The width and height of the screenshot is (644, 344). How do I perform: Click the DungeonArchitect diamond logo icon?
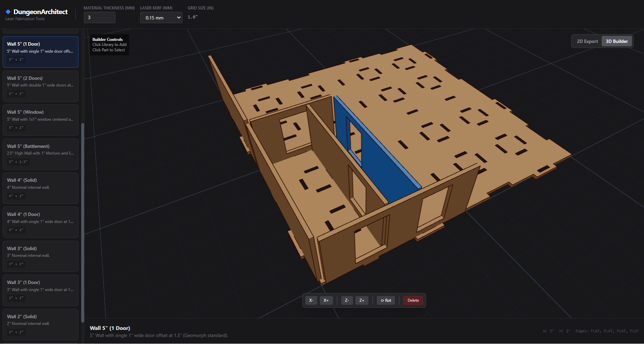pyautogui.click(x=8, y=12)
